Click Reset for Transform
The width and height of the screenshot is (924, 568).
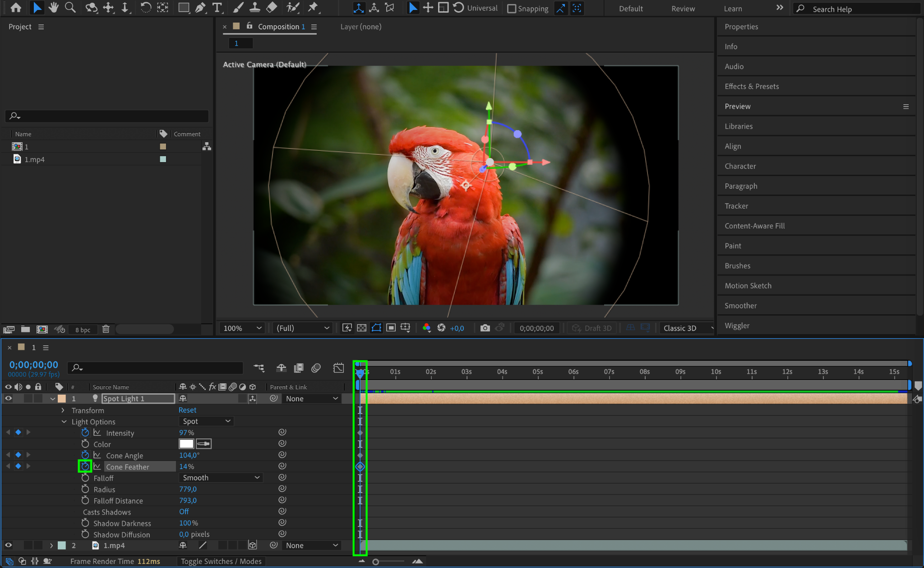coord(187,410)
